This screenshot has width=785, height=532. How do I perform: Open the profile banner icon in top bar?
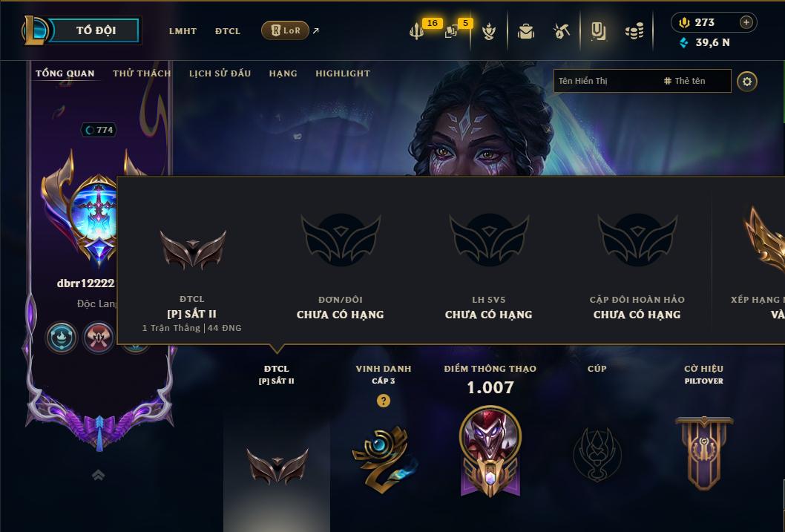pyautogui.click(x=598, y=31)
